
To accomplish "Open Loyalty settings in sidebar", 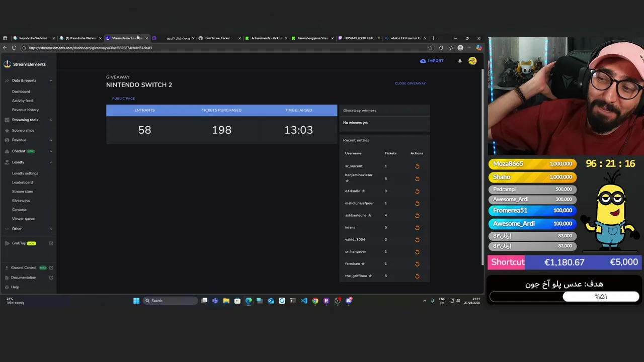I will (25, 173).
